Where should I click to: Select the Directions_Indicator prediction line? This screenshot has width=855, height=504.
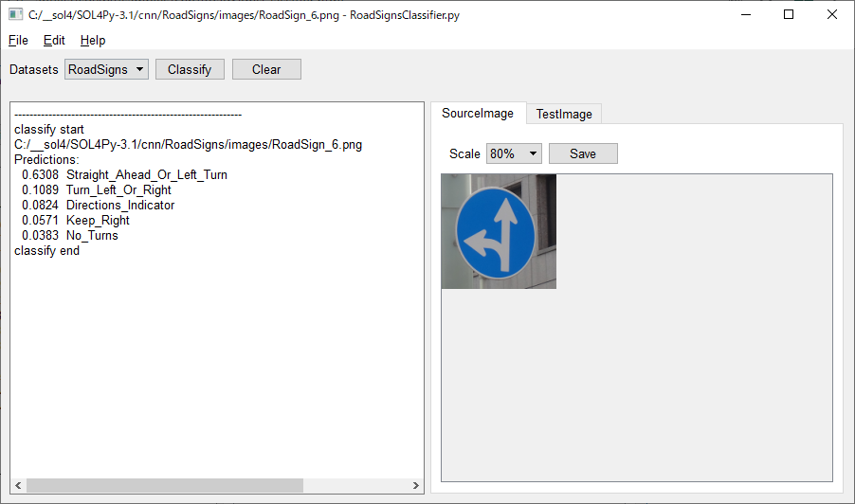pos(99,206)
